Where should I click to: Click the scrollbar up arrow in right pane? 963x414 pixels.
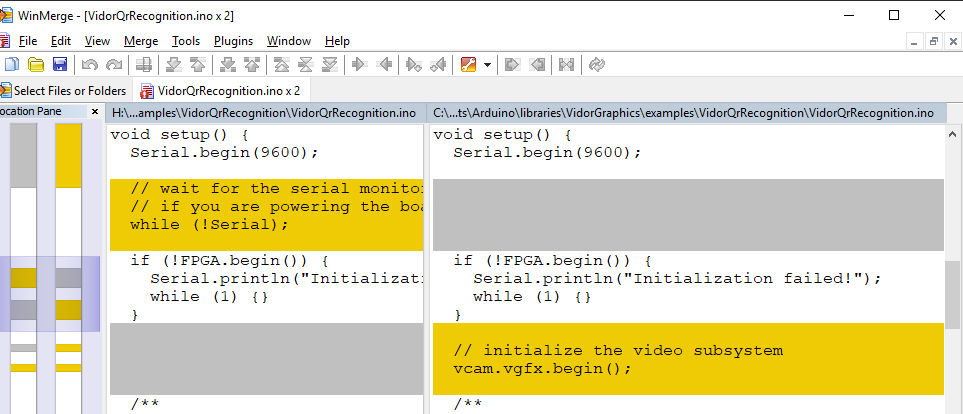(953, 134)
